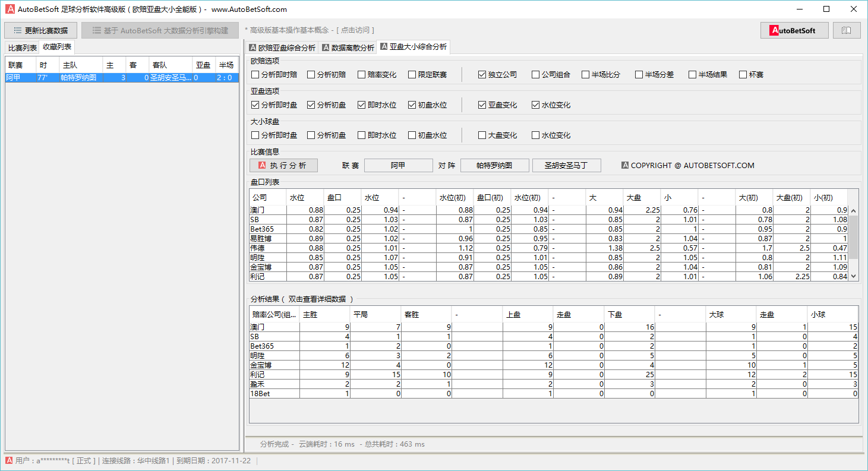Viewport: 868px width, 471px height.
Task: Click the 圣胡安圣马丁 team button
Action: pos(567,165)
